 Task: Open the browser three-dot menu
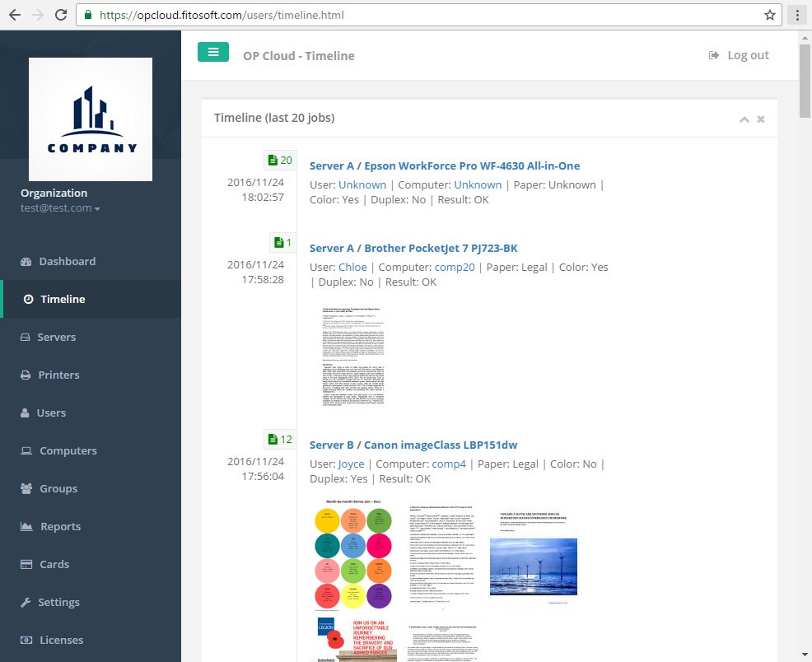click(797, 15)
